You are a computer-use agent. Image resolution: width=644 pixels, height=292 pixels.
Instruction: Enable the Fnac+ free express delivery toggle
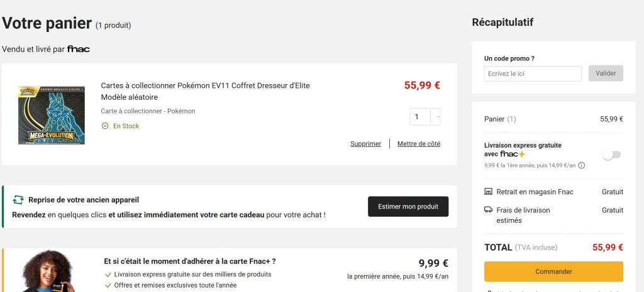(x=611, y=154)
